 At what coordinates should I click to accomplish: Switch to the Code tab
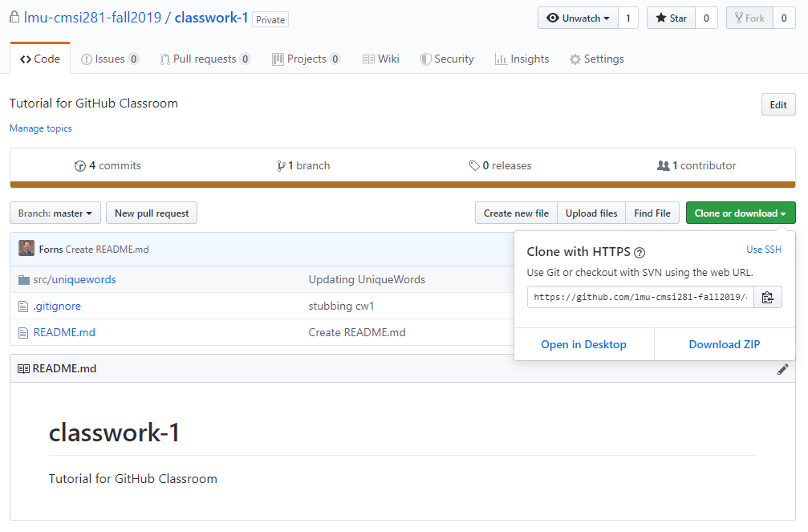pyautogui.click(x=40, y=59)
